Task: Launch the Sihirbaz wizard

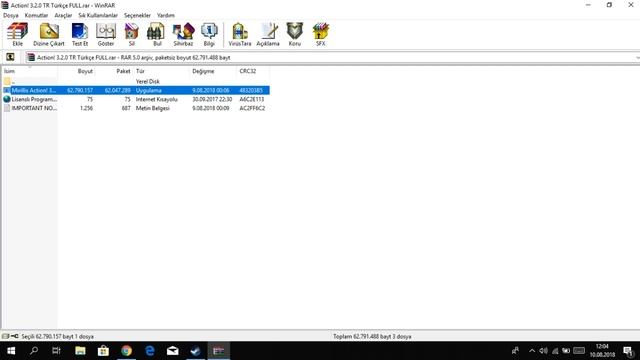Action: pos(183,34)
